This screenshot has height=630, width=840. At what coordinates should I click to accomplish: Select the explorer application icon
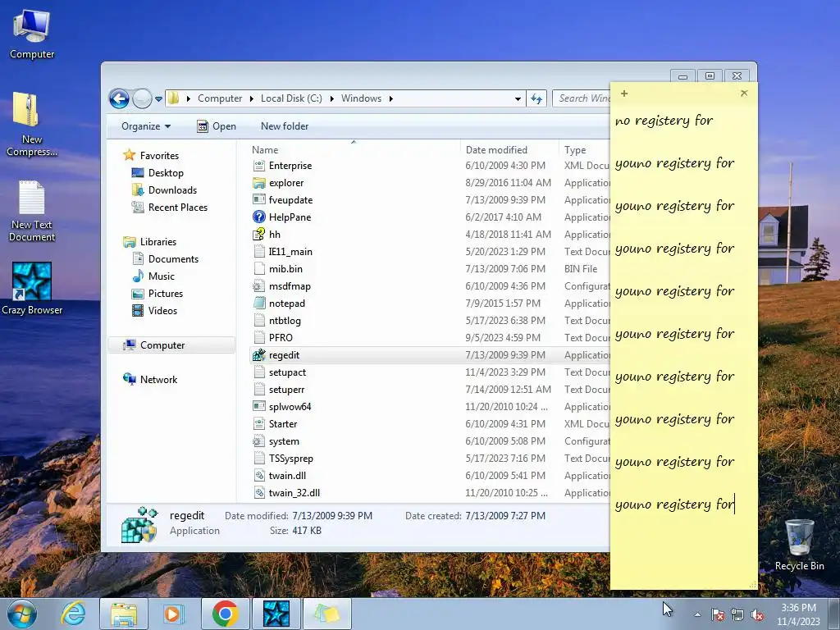click(259, 183)
